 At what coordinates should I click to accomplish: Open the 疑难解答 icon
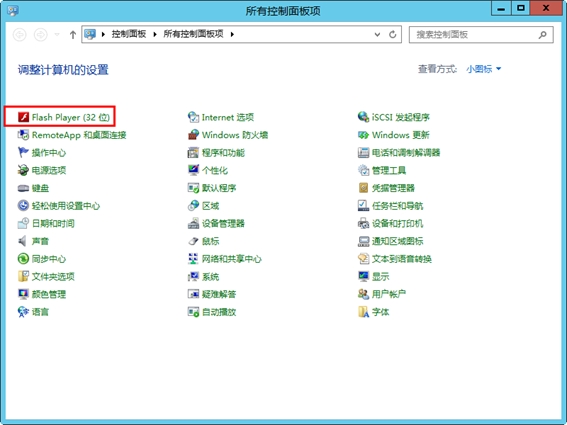[193, 294]
